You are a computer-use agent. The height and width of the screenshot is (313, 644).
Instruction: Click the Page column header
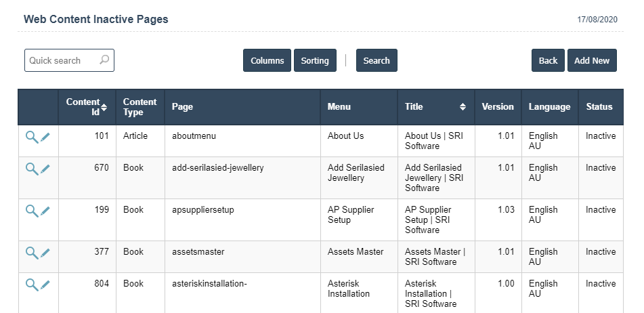pos(183,107)
